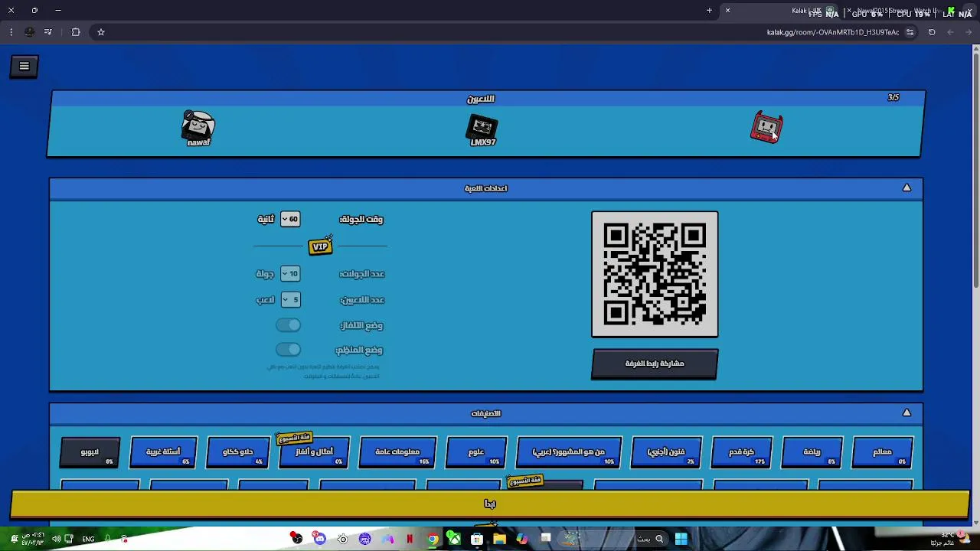
Task: Click the browser profile avatar icon
Action: tap(29, 32)
